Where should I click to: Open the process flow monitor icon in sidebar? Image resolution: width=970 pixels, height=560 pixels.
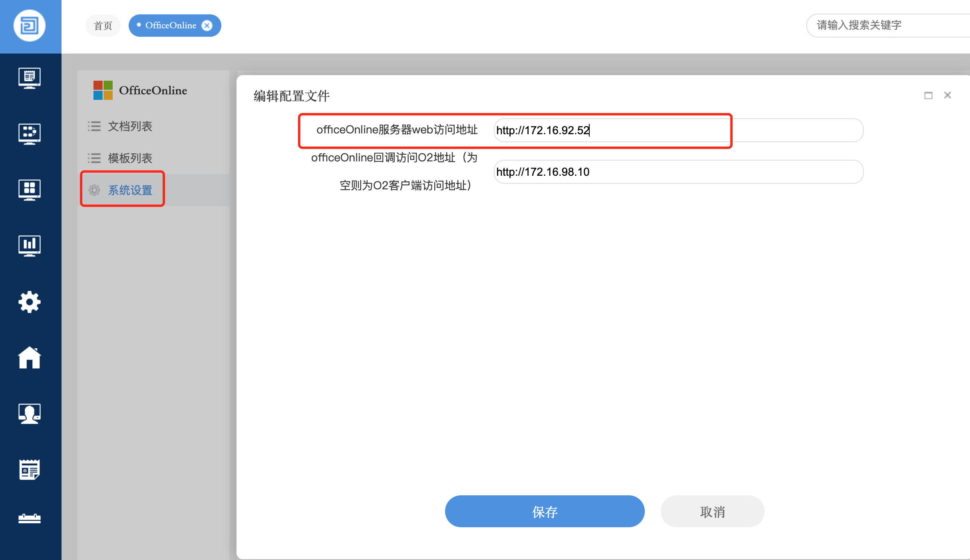click(30, 133)
